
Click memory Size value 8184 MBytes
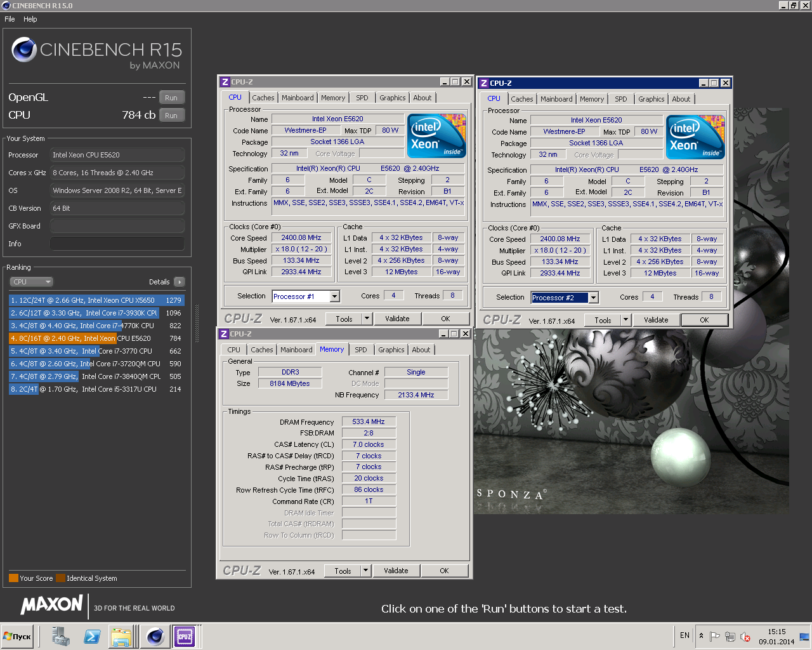289,383
